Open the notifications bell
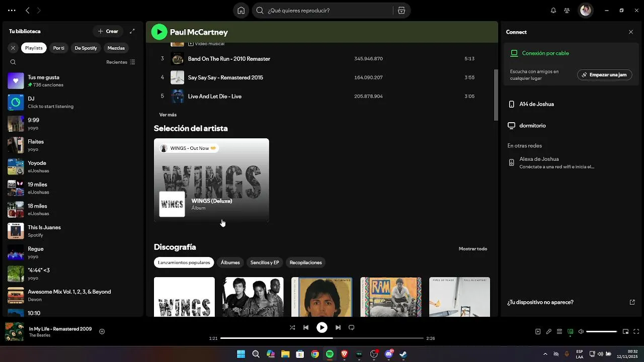This screenshot has width=644, height=362. (553, 11)
